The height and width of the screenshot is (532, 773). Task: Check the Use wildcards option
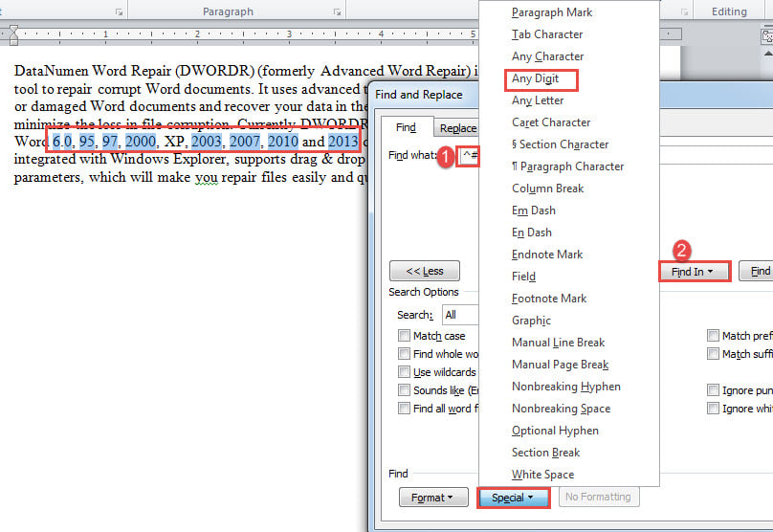[x=404, y=372]
